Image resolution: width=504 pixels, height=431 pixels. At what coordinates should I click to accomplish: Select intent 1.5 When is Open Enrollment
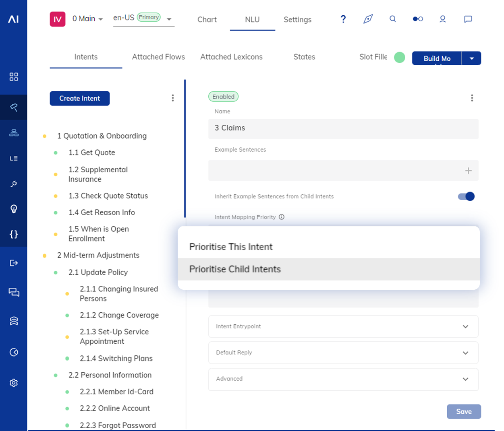(99, 233)
